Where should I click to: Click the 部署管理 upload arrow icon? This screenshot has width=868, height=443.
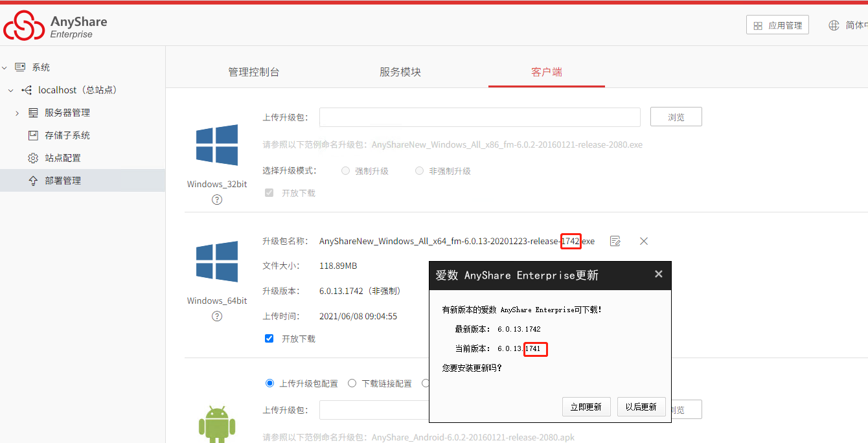pos(33,181)
